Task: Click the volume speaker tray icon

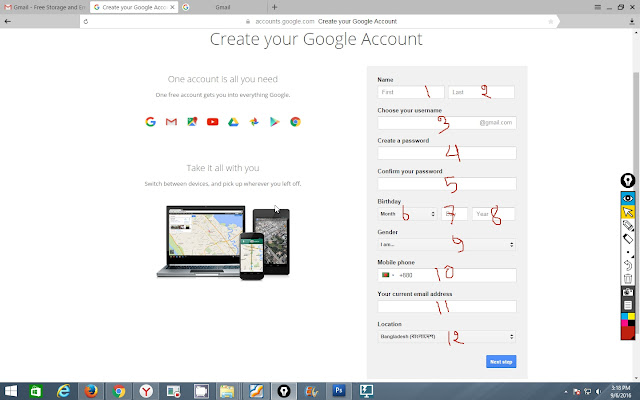Action: click(x=598, y=392)
